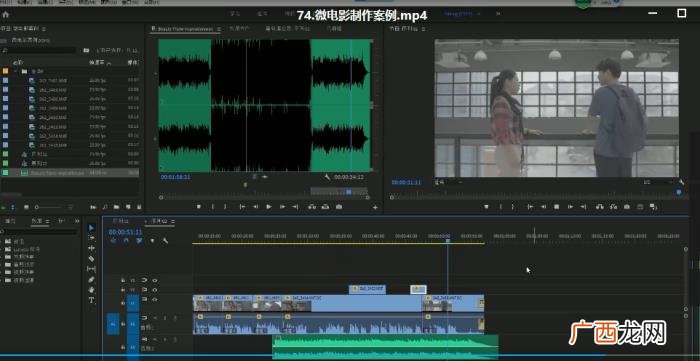Open Program monitor resolution dropdown
The image size is (700, 361).
click(x=658, y=182)
